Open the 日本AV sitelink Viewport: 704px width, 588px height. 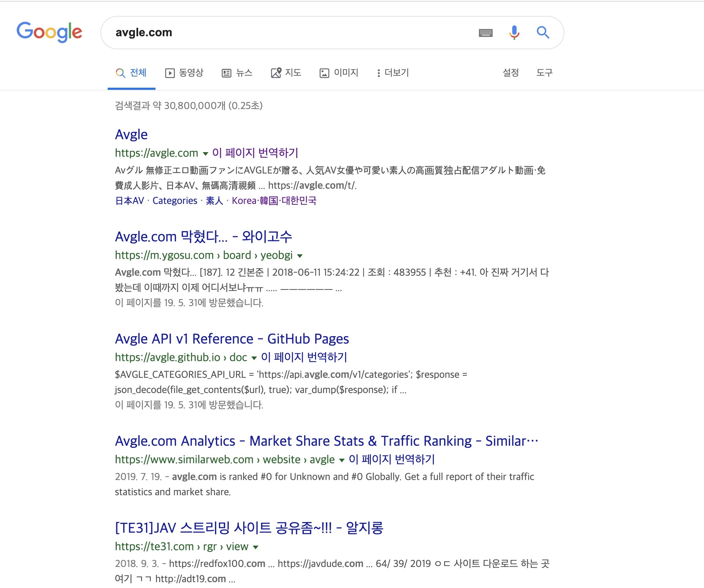129,201
